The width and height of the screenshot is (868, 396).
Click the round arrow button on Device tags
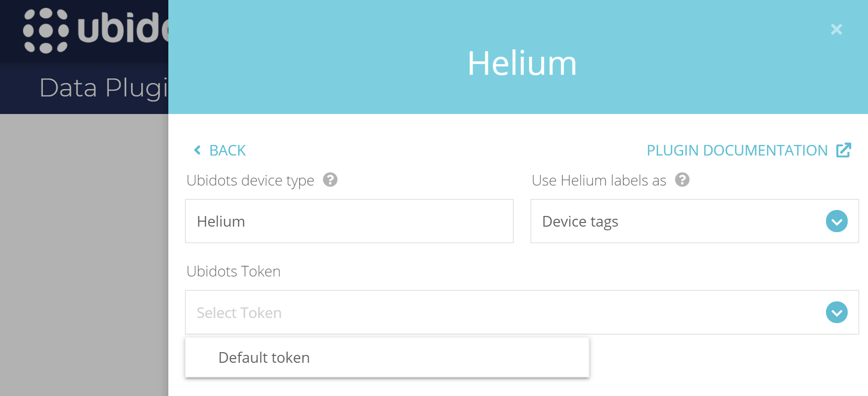(837, 221)
